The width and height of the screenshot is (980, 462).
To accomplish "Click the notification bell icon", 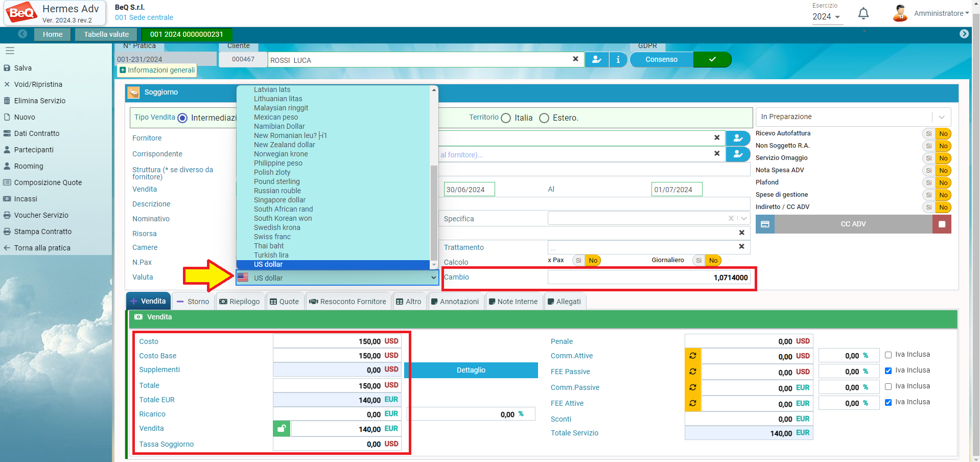I will (x=863, y=14).
